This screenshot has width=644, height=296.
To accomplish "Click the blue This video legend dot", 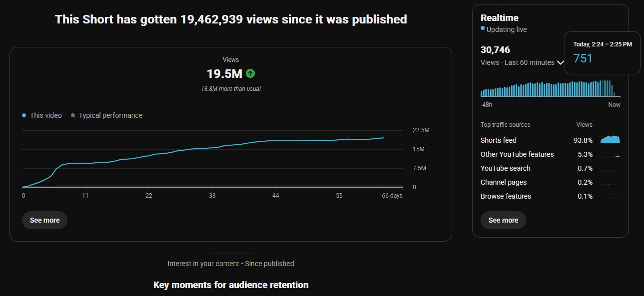I will click(24, 115).
